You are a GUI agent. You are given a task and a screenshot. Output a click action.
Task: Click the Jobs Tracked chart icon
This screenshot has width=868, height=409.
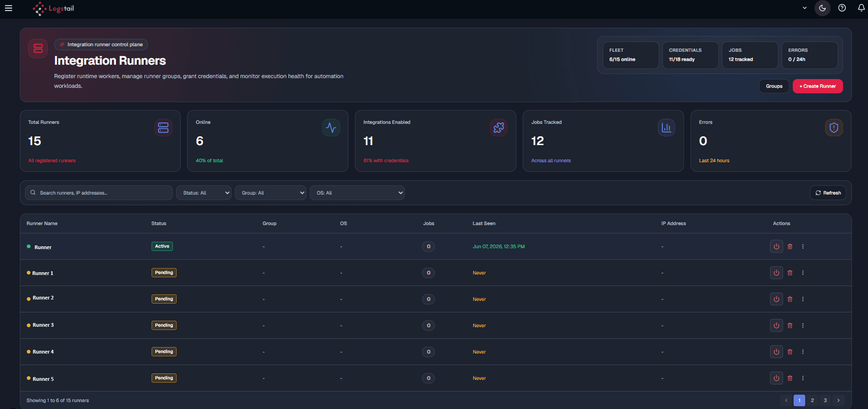tap(666, 128)
